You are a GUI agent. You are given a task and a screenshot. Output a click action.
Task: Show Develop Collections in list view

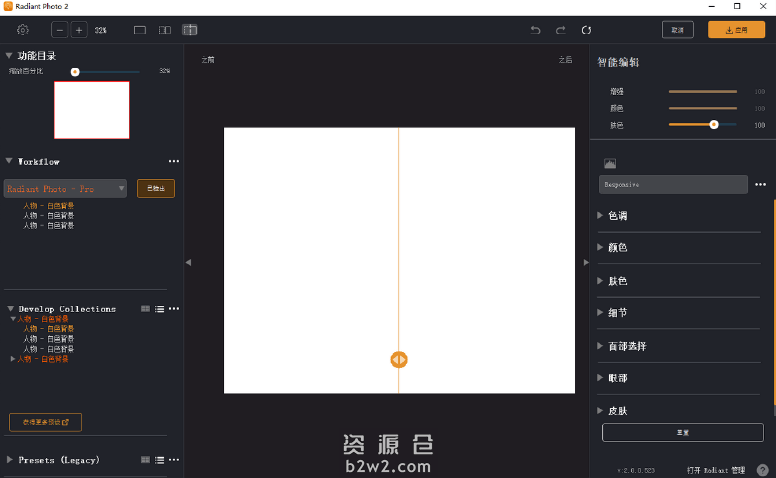click(x=159, y=309)
